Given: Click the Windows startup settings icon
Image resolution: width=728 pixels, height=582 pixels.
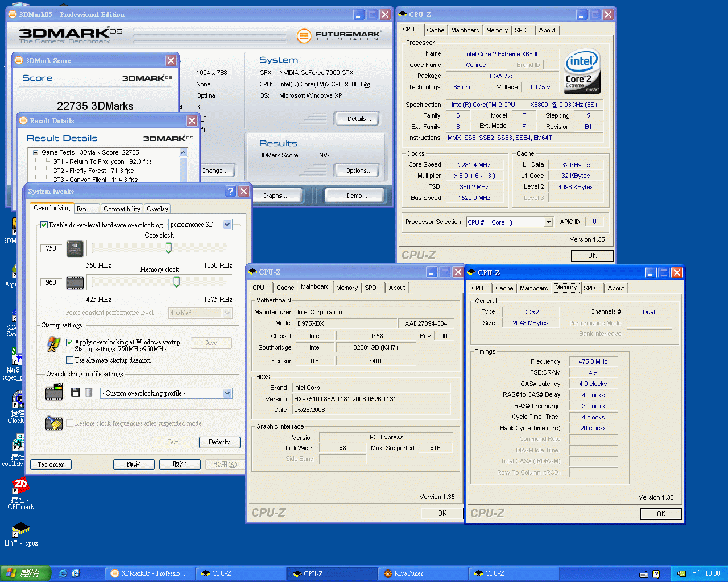Looking at the screenshot, I should tap(54, 343).
